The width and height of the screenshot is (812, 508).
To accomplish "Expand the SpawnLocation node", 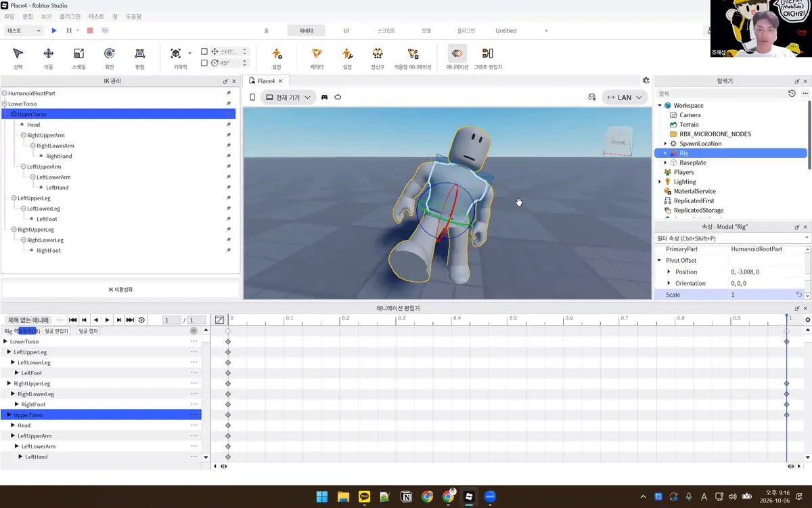I will coord(665,144).
